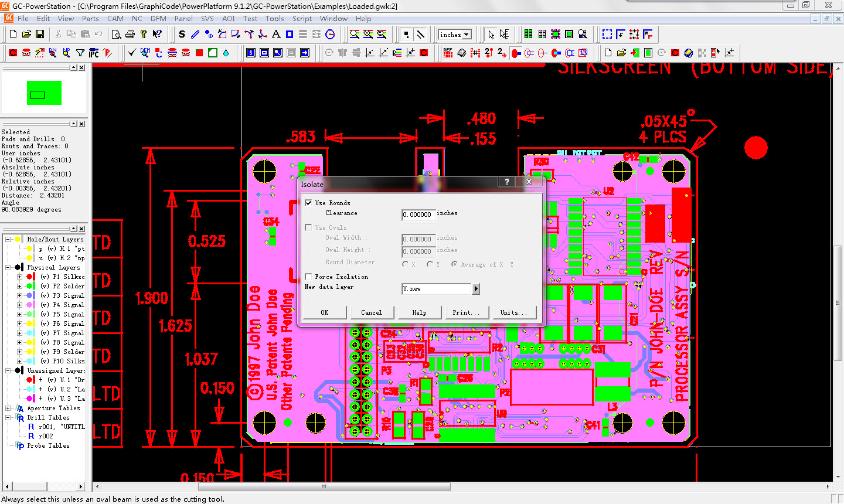Screen dimensions: 844x504
Task: Click the four green squares panel icon
Action: coord(529,35)
